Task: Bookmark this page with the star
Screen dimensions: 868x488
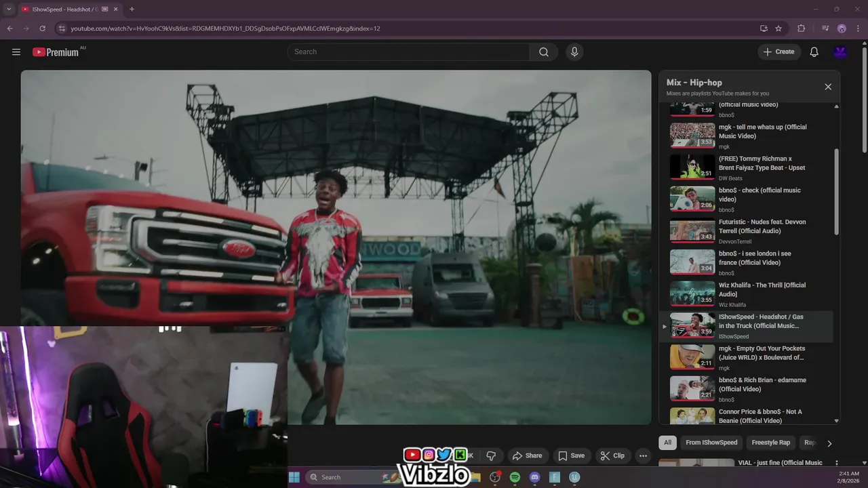Action: tap(778, 28)
